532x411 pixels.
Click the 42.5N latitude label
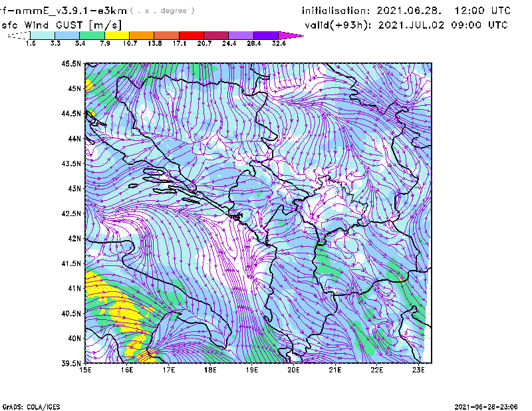coord(71,213)
